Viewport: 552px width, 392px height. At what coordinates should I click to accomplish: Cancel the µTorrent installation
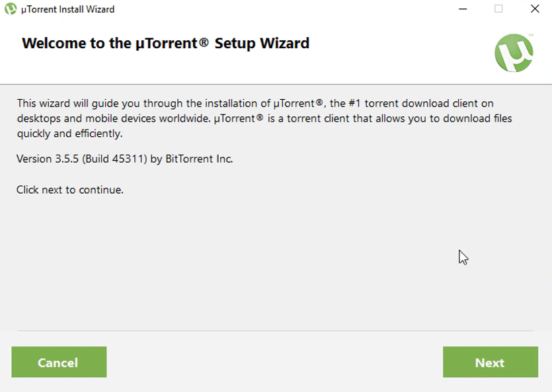pos(59,362)
